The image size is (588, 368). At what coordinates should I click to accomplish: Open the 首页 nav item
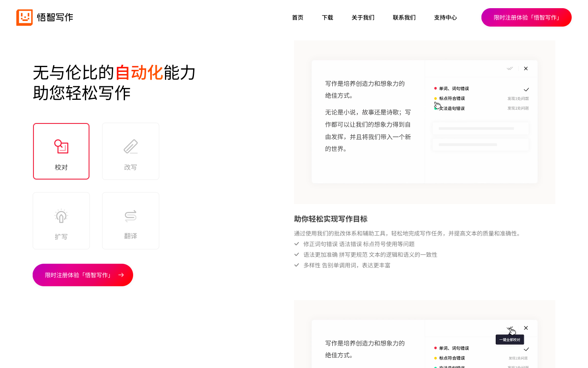pos(298,18)
